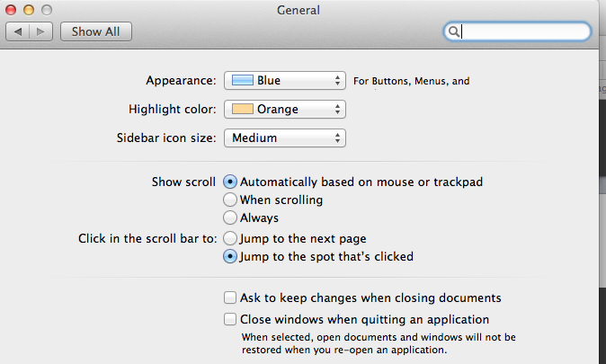Image resolution: width=606 pixels, height=364 pixels.
Task: Go forward using the right arrow button
Action: tap(41, 31)
